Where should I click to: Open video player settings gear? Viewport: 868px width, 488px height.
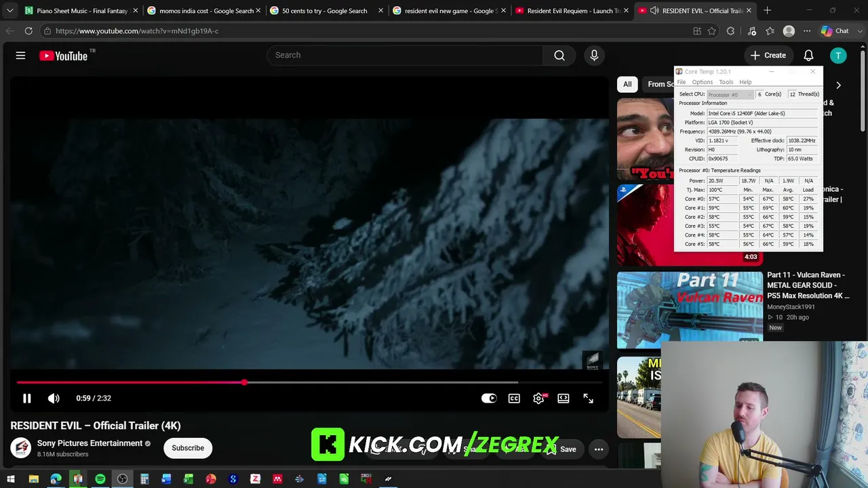pos(538,399)
